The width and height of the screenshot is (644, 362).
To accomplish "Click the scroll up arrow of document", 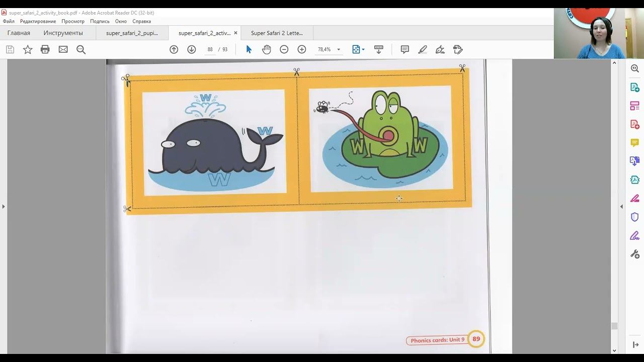I will [614, 63].
